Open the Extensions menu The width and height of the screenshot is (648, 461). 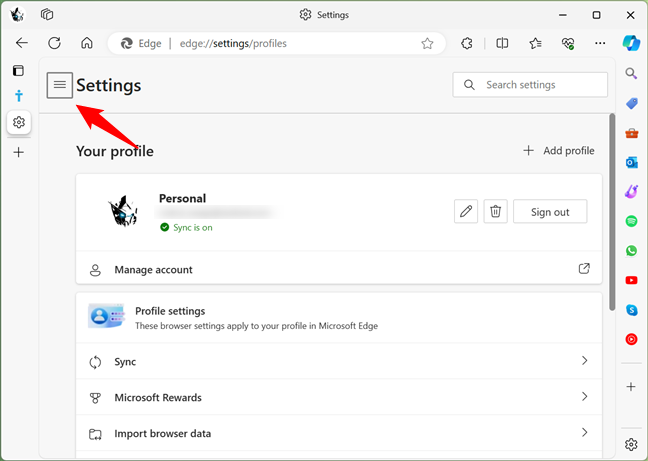(467, 43)
